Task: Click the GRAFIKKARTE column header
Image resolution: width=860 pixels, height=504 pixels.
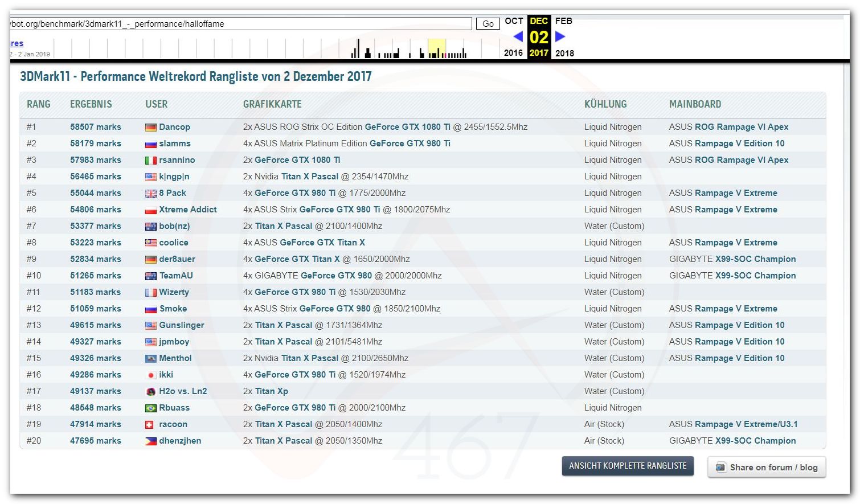Action: [272, 104]
